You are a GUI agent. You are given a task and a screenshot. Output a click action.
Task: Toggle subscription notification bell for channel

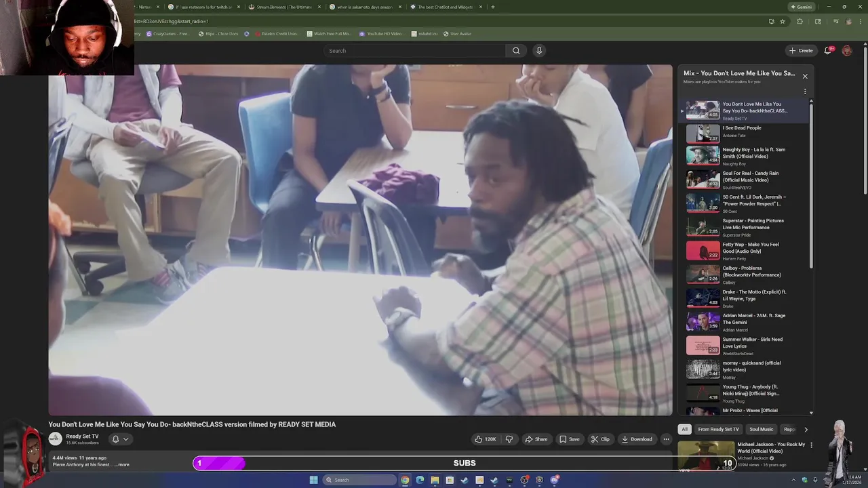(x=115, y=439)
